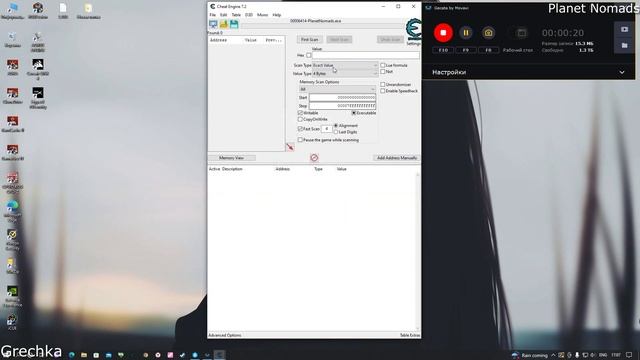The image size is (640, 360).
Task: Click the Edge icon in the taskbar
Action: pyautogui.click(x=72, y=355)
